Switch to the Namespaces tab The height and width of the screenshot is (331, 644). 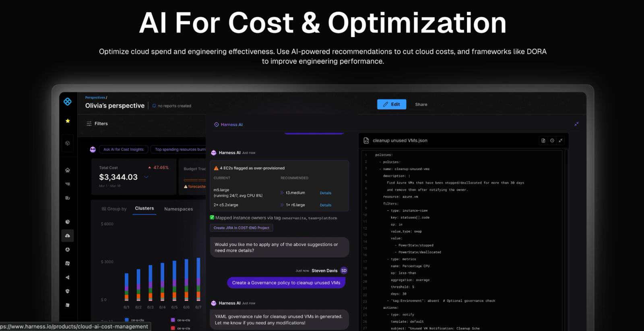179,209
